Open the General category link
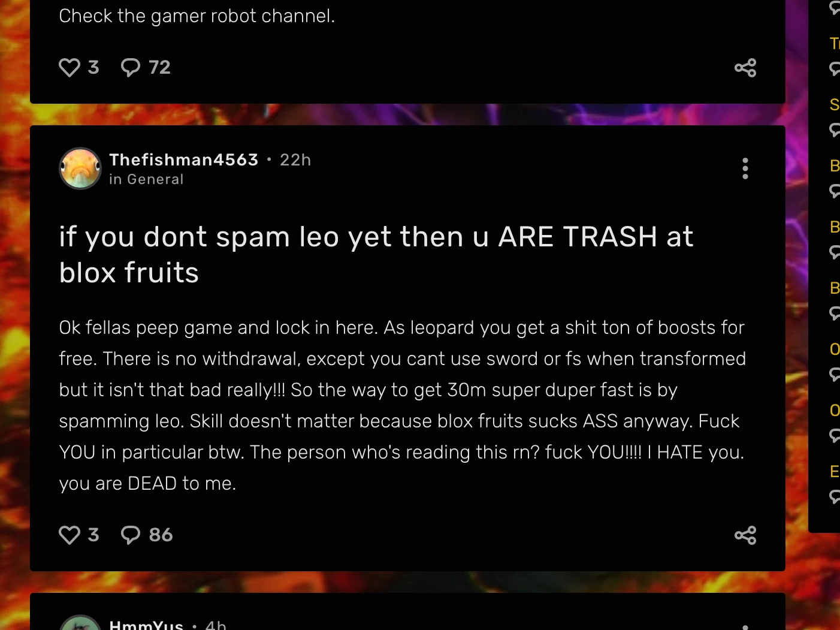Viewport: 840px width, 630px height. [155, 179]
